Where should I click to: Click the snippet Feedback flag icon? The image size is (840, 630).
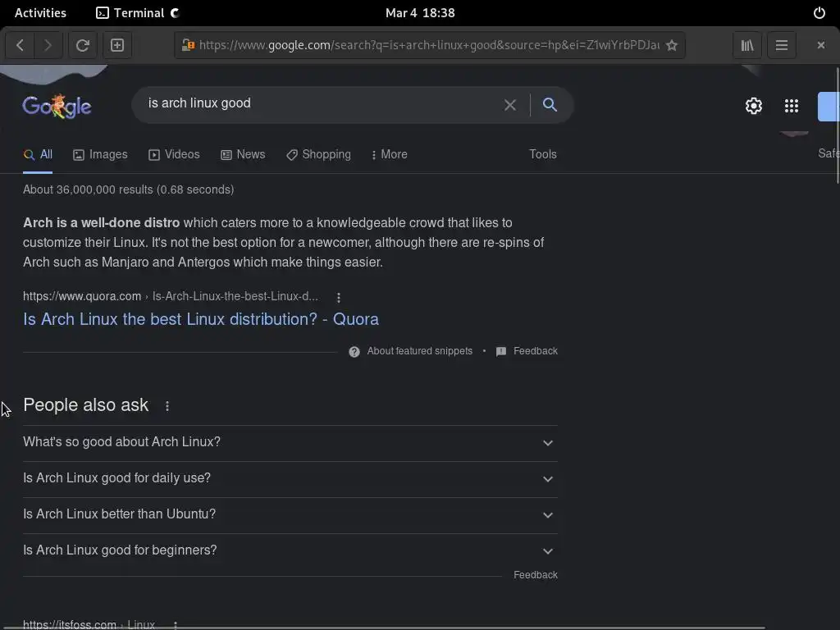click(x=501, y=351)
